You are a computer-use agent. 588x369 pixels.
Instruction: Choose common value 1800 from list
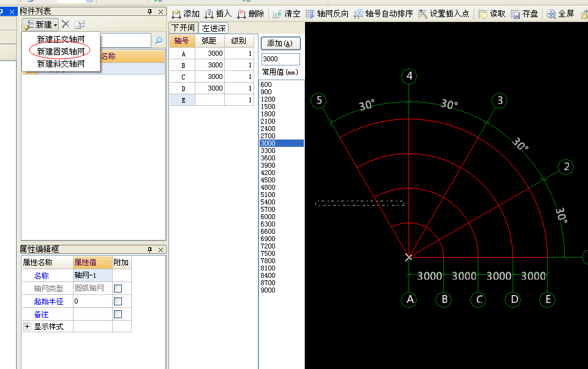point(281,114)
